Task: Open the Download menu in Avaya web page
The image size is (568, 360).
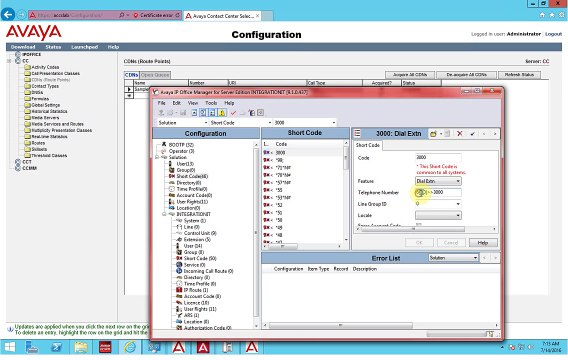Action: pyautogui.click(x=23, y=47)
